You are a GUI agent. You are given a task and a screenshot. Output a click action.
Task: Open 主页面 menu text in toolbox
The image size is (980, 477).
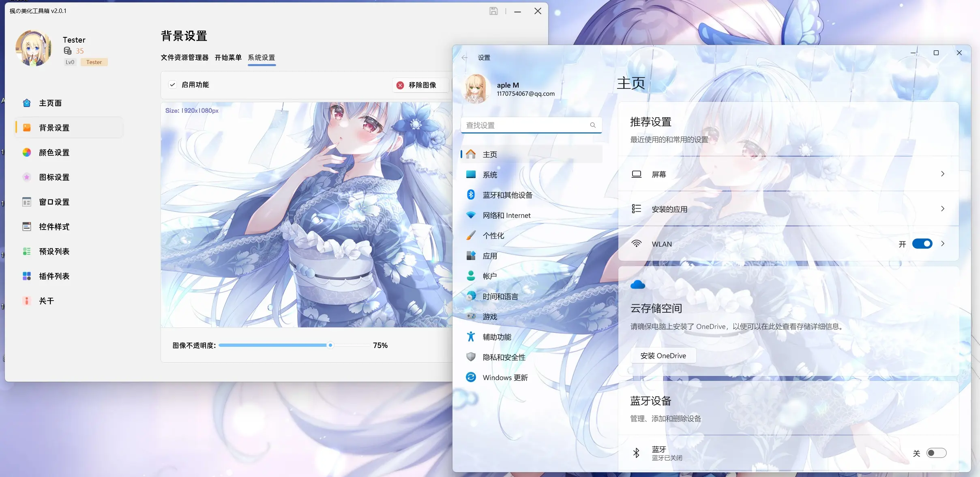(50, 103)
